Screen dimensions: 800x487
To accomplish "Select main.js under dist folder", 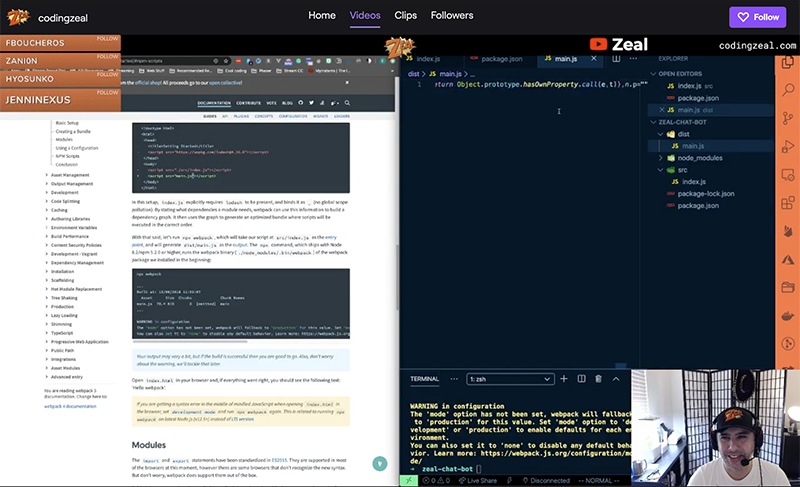I will click(693, 146).
